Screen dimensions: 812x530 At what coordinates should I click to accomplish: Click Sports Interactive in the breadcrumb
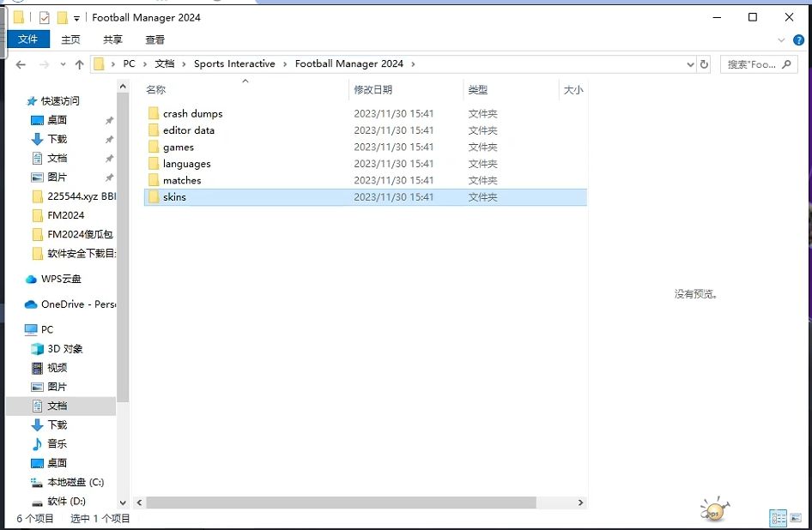coord(234,63)
